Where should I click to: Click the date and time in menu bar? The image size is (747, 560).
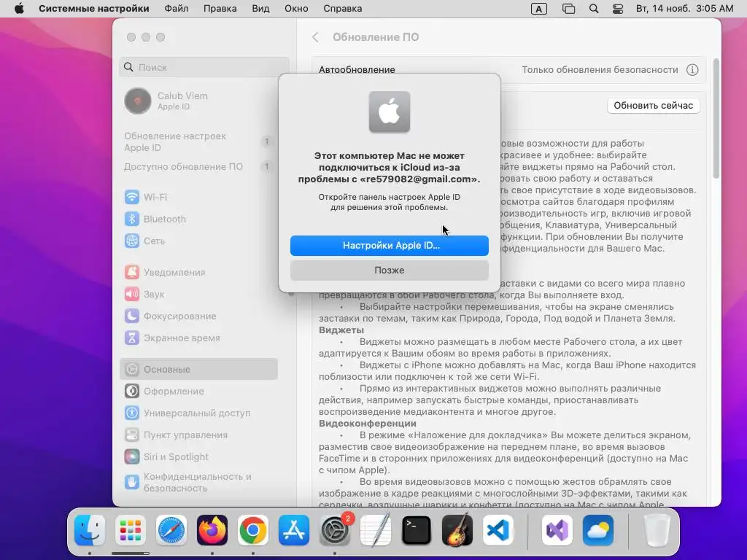pyautogui.click(x=684, y=9)
